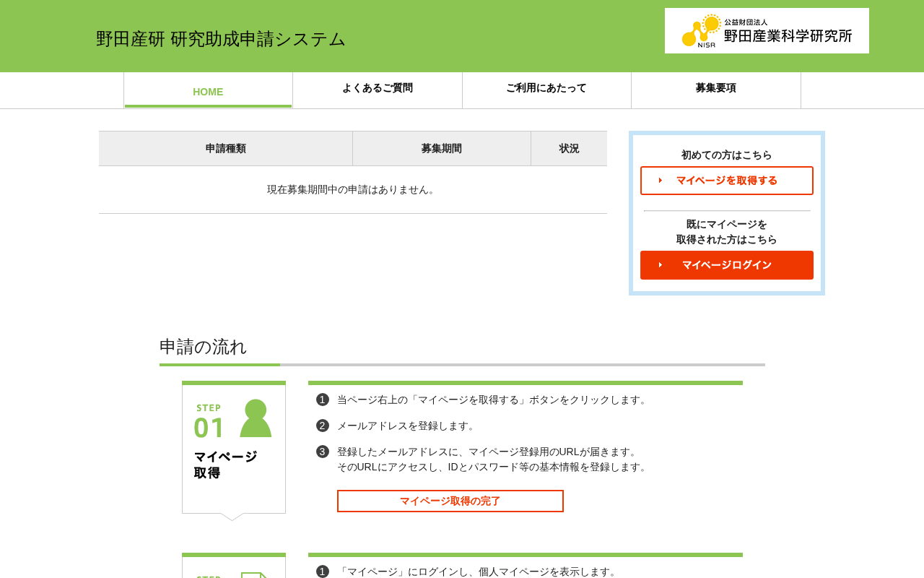Click the 申請種類 column header
Viewport: 924px width, 578px height.
[x=226, y=148]
